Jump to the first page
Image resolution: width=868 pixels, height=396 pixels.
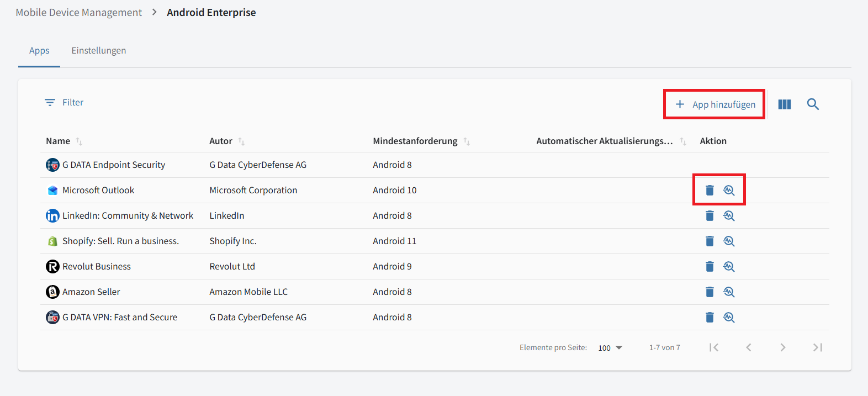coord(714,347)
